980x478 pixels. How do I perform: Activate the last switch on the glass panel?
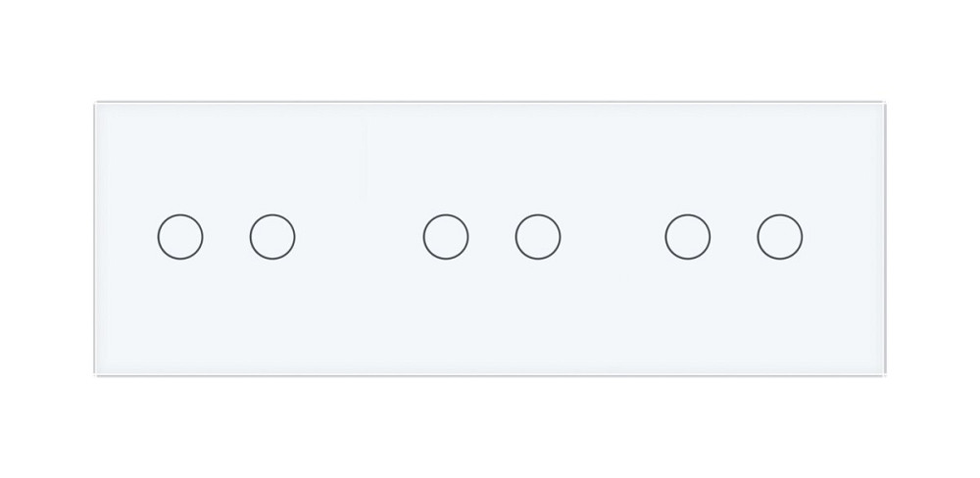point(780,237)
